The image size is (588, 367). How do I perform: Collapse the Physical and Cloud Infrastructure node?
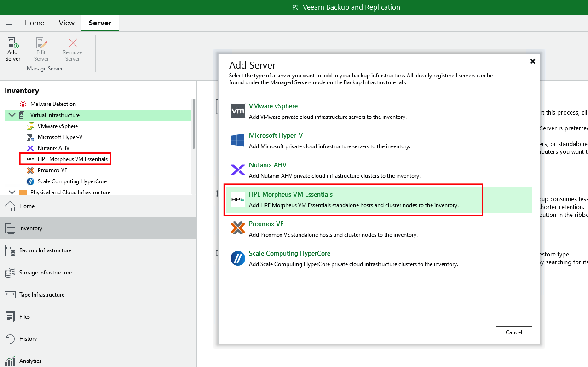click(x=12, y=192)
